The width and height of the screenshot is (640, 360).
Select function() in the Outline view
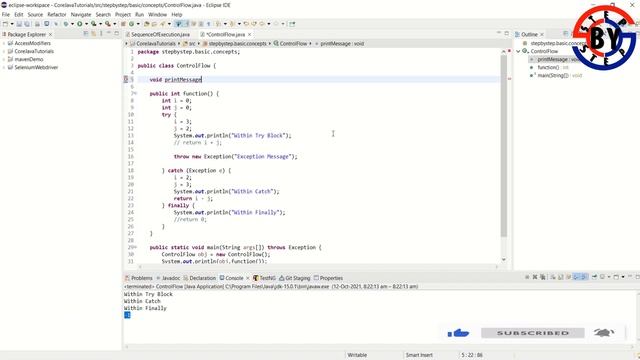click(x=548, y=68)
